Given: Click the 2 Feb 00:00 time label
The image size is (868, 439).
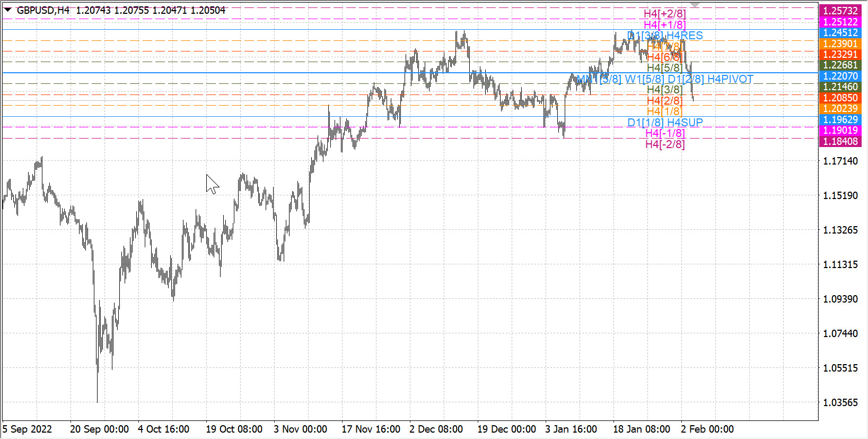Looking at the screenshot, I should [707, 429].
